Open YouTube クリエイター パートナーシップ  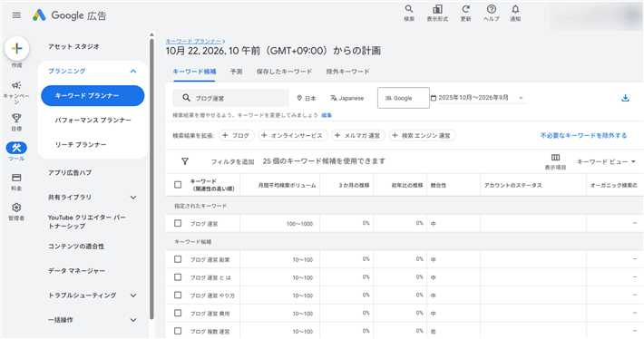(87, 222)
